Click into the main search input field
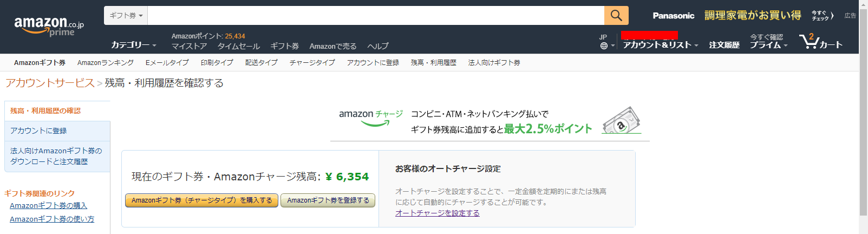The image size is (868, 234). 376,15
